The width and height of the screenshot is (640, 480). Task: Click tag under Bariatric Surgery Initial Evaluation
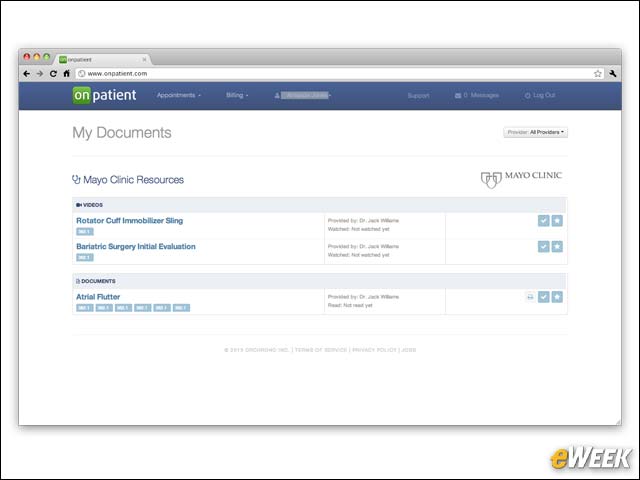[x=85, y=258]
